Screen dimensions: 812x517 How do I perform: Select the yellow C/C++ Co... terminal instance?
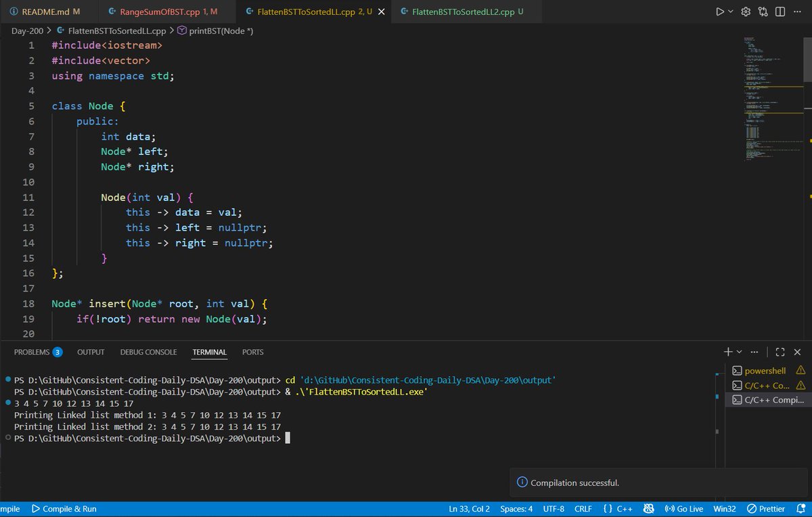(x=769, y=385)
